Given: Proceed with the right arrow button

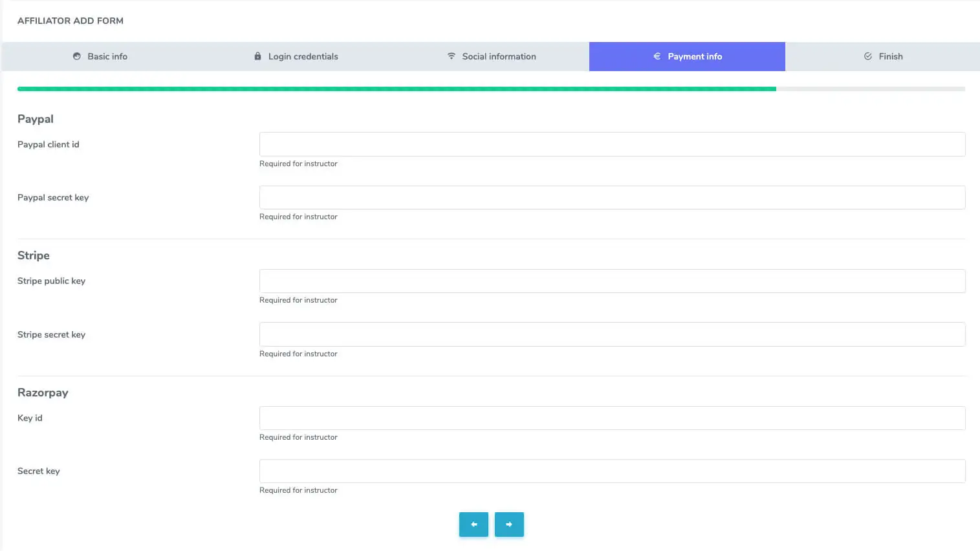Looking at the screenshot, I should [x=509, y=524].
